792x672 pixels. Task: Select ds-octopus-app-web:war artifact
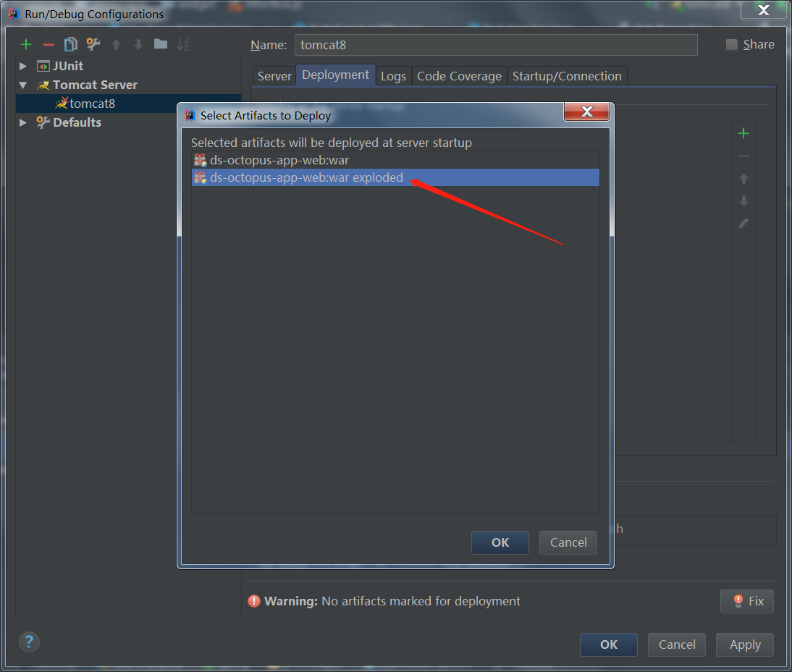(x=395, y=160)
